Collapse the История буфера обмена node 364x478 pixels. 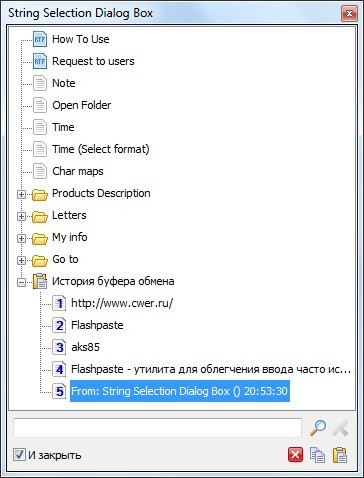coord(21,282)
